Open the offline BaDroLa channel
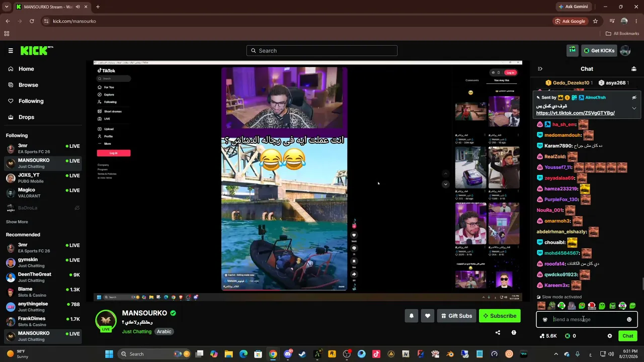Viewport: 644px width, 362px height. click(x=43, y=208)
